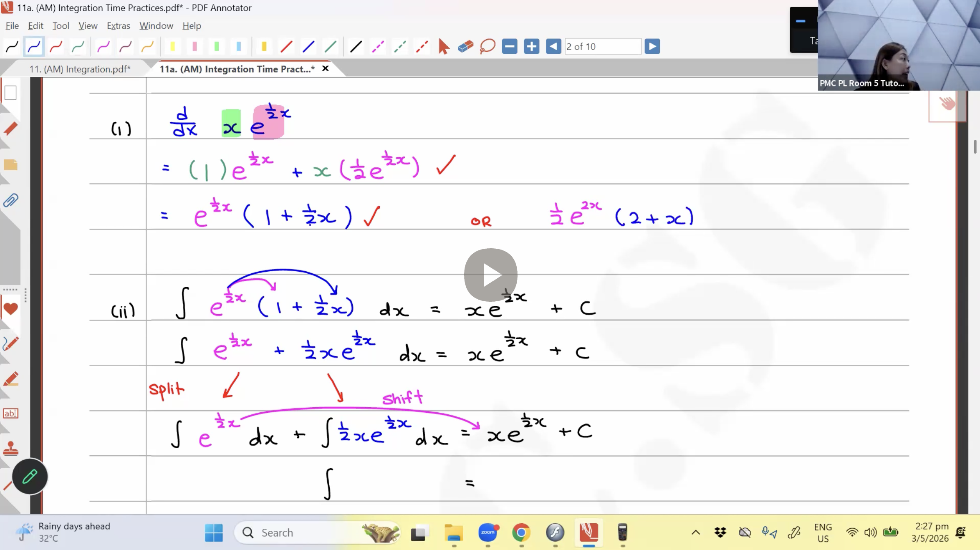Select the red straight line tool
This screenshot has width=980, height=550.
pos(286,46)
